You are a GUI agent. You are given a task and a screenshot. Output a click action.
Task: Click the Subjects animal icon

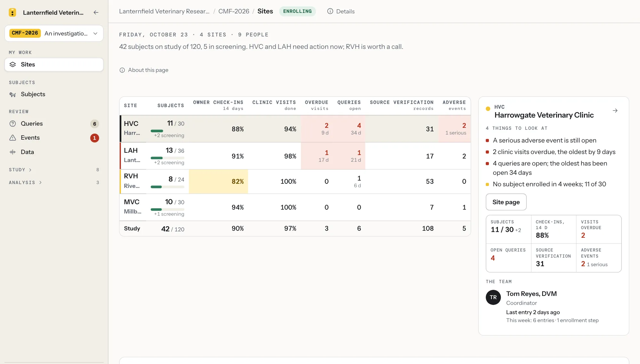[x=13, y=94]
